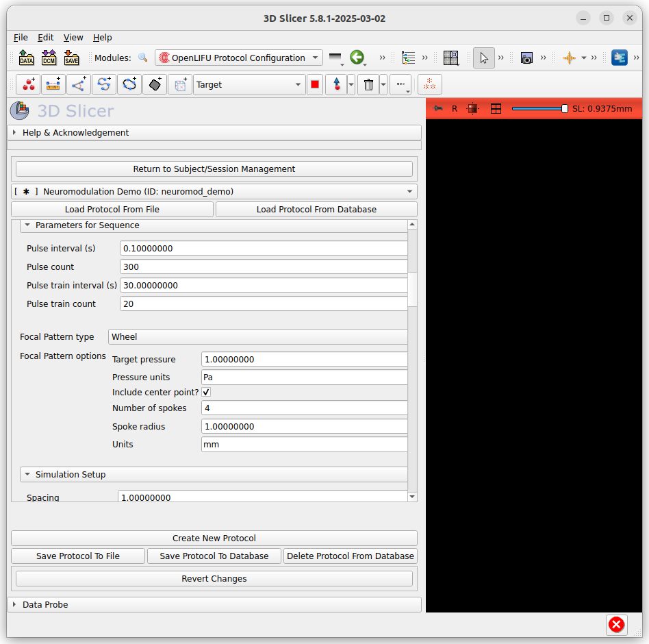Click the Spoke radius field
Screen dimensions: 649x644
[x=304, y=427]
